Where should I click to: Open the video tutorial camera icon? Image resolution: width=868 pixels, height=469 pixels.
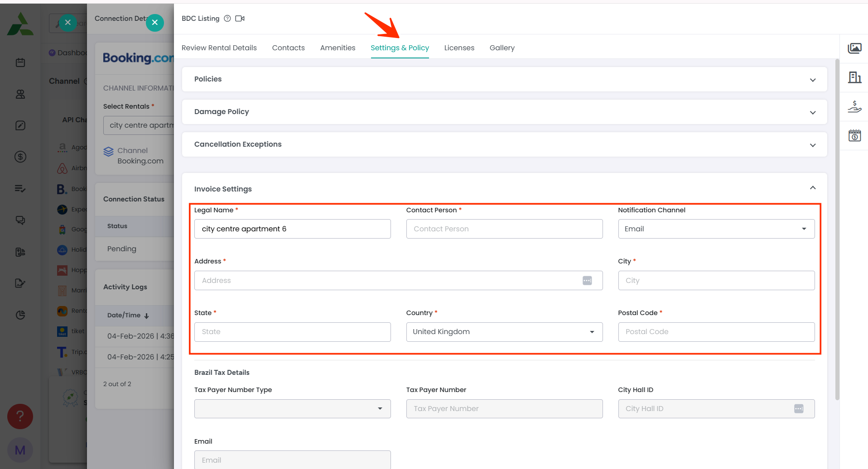pyautogui.click(x=240, y=19)
